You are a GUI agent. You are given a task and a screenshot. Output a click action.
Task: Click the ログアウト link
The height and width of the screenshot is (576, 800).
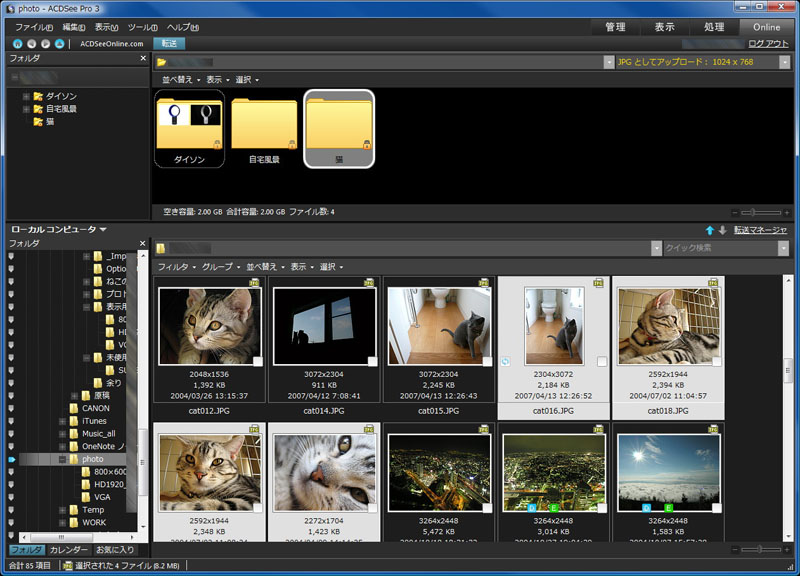766,43
